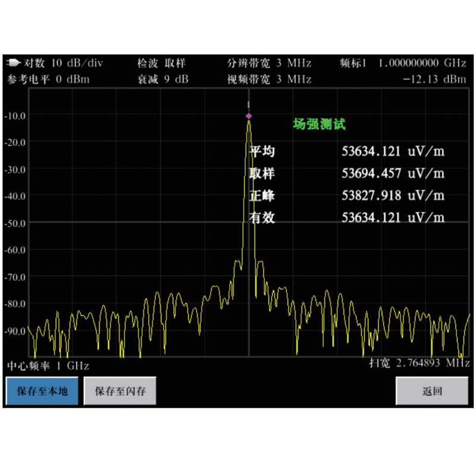The height and width of the screenshot is (476, 476).
Task: Click the 扫宽 2.764893 MHz span label
Action: [419, 363]
